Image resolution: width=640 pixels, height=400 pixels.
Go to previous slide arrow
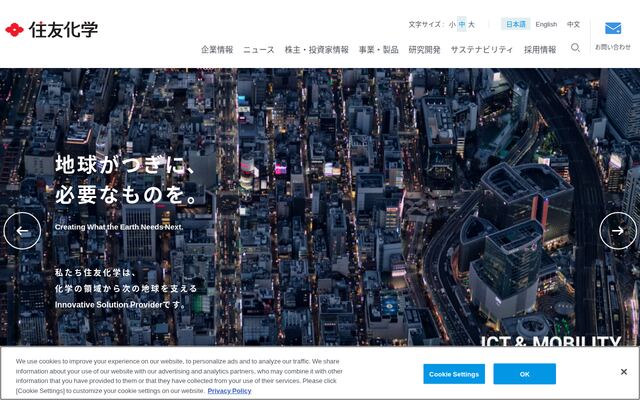22,231
